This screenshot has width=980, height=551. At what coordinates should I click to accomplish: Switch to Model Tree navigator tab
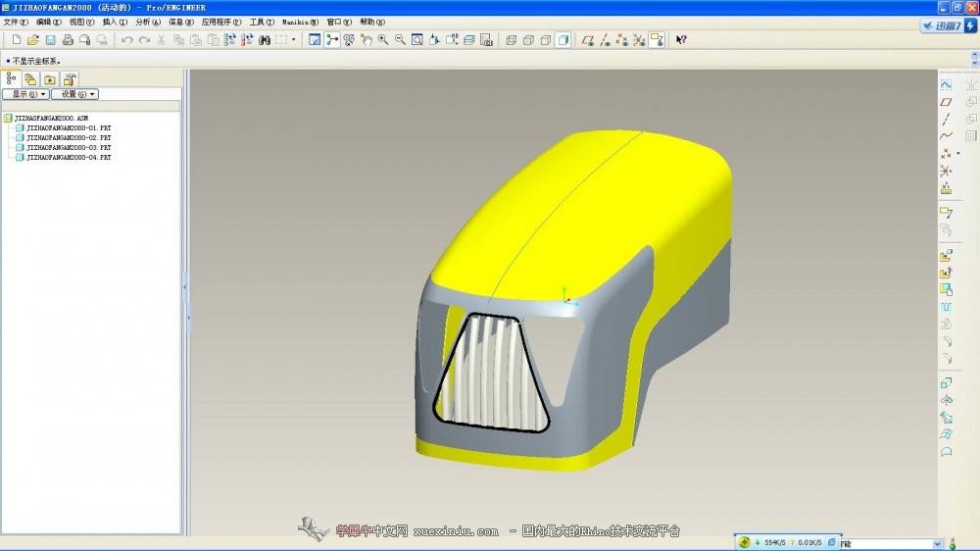pyautogui.click(x=11, y=78)
